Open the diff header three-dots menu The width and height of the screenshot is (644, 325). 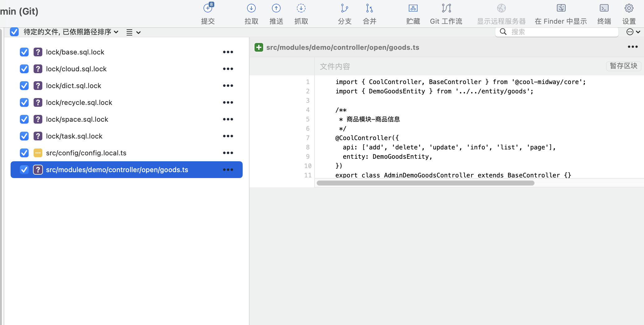click(x=633, y=47)
